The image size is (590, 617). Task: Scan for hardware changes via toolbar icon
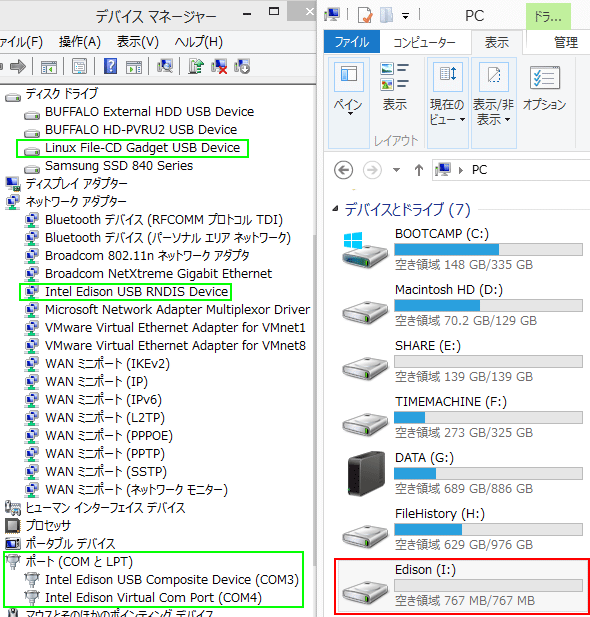[165, 66]
